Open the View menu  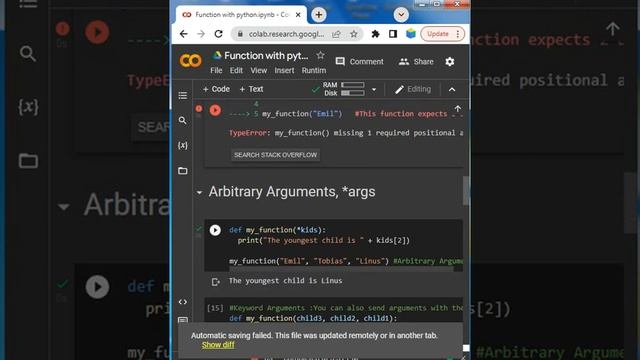tap(258, 70)
